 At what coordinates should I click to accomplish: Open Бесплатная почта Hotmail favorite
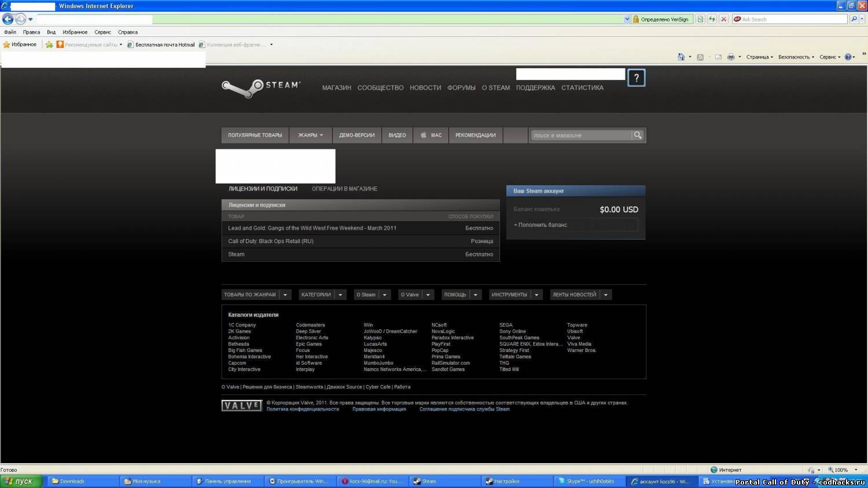point(161,45)
